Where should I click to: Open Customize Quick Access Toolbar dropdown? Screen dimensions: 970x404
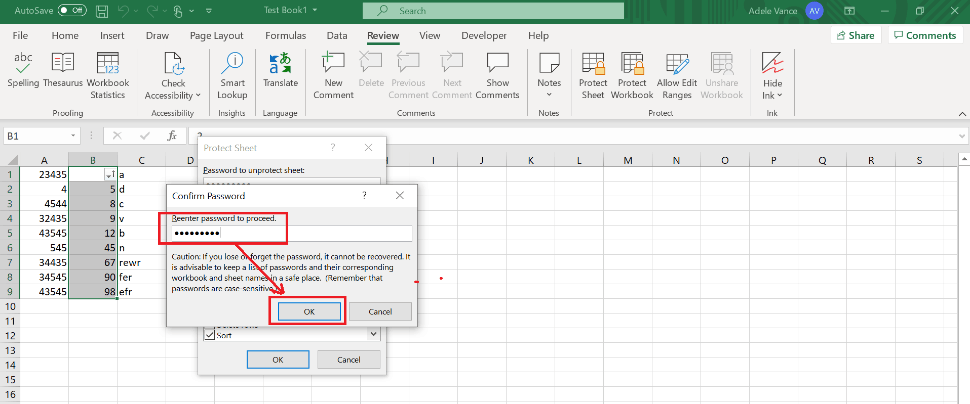(208, 11)
